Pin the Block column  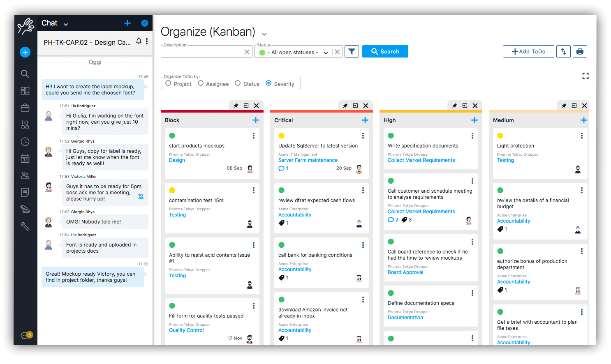(236, 106)
